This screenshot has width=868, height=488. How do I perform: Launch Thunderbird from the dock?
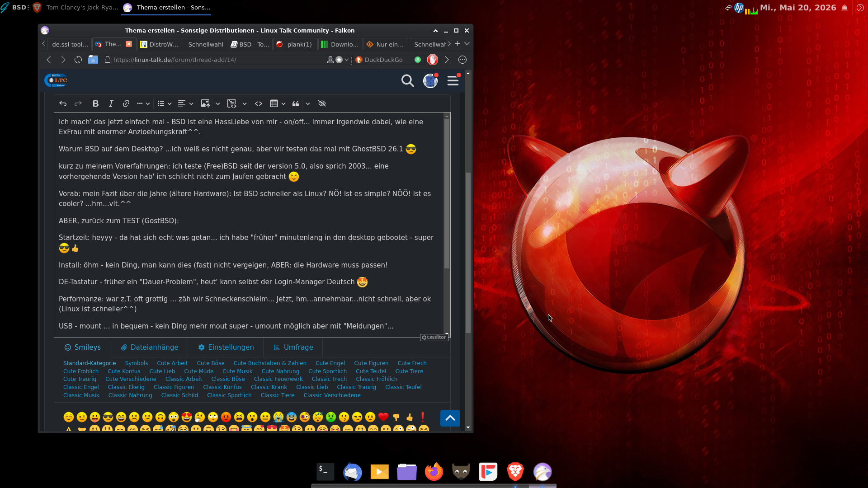[353, 472]
